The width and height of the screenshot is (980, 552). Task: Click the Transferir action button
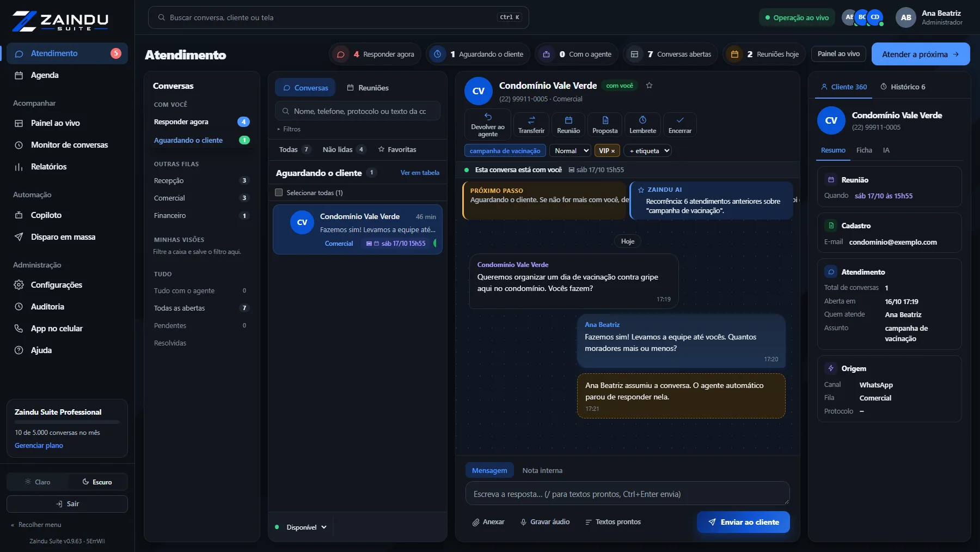coord(531,124)
